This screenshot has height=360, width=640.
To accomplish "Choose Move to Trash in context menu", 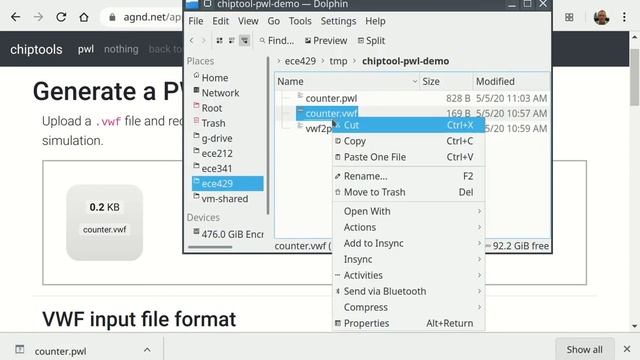I will pyautogui.click(x=409, y=192).
